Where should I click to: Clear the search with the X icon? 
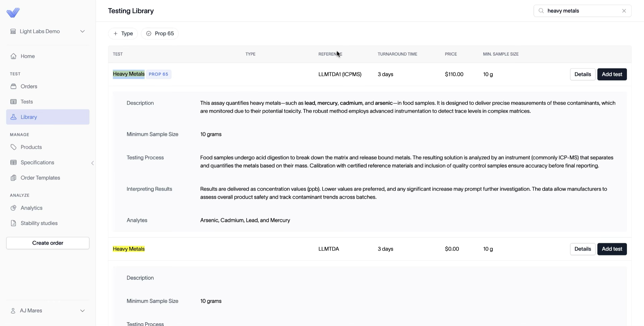624,11
